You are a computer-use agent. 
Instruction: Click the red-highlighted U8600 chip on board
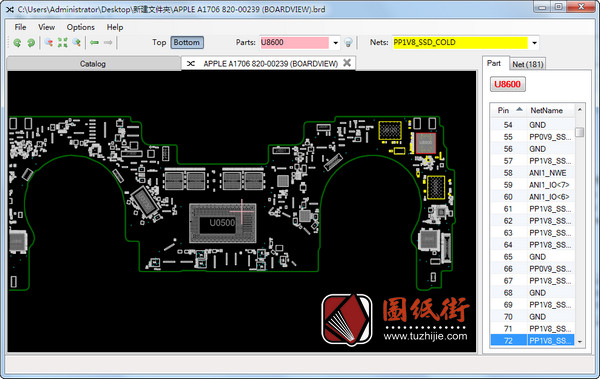point(426,143)
